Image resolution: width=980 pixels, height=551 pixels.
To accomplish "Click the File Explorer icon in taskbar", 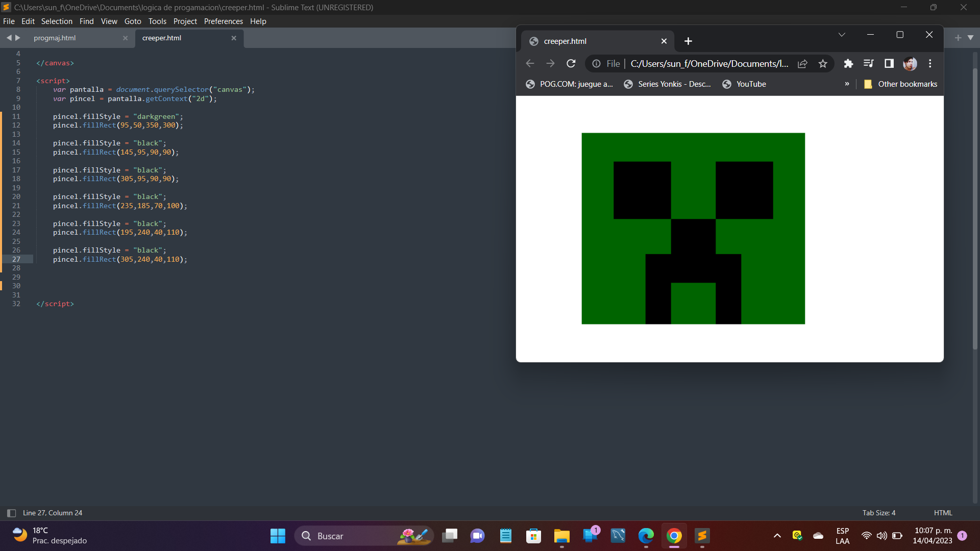I will pos(562,536).
